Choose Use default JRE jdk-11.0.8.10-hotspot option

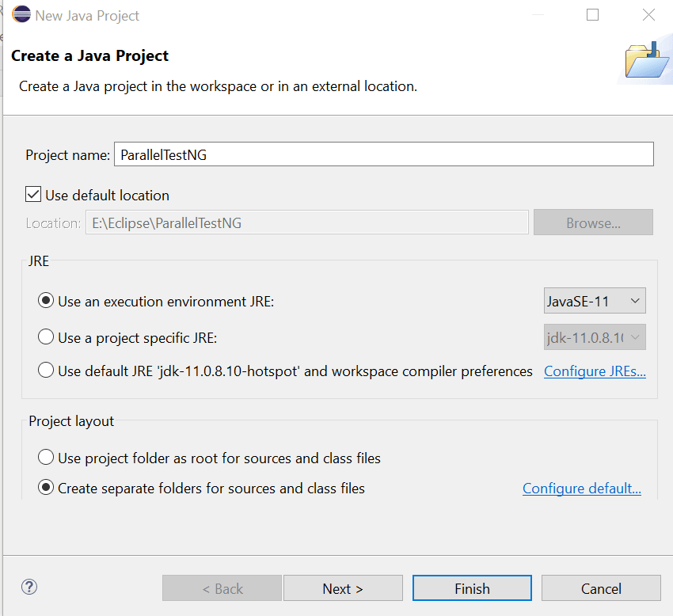coord(46,371)
